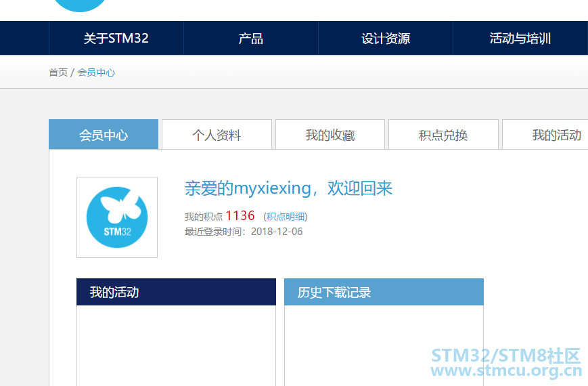588x386 pixels.
Task: Switch to the 我的收藏 tab
Action: 330,135
